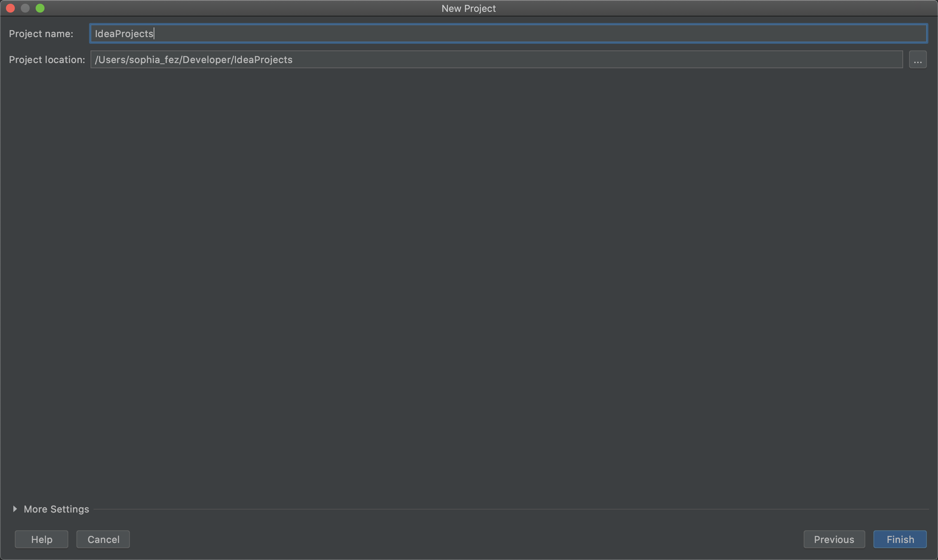
Task: Click the grayed-out minimize window button
Action: 25,8
